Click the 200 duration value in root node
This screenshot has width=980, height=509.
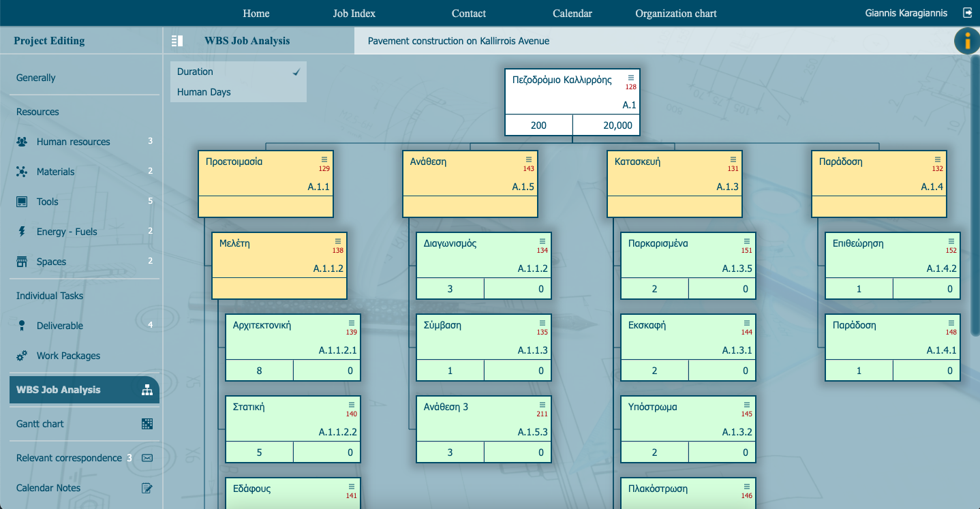click(538, 125)
